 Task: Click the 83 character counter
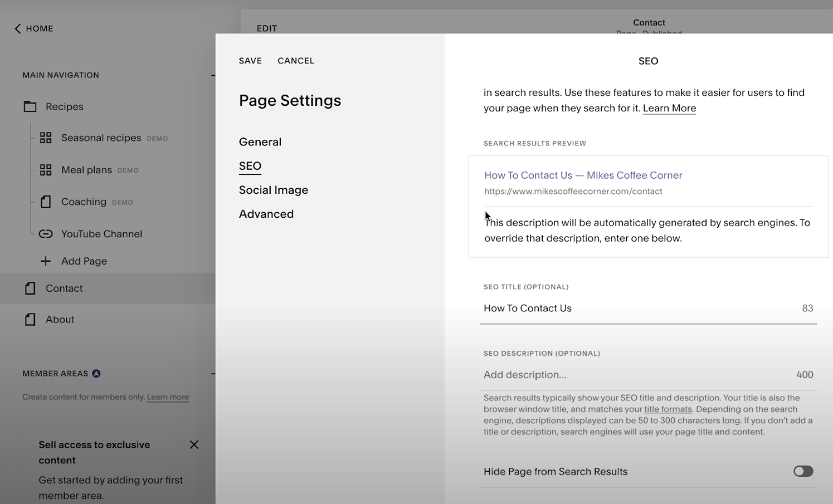coord(807,309)
